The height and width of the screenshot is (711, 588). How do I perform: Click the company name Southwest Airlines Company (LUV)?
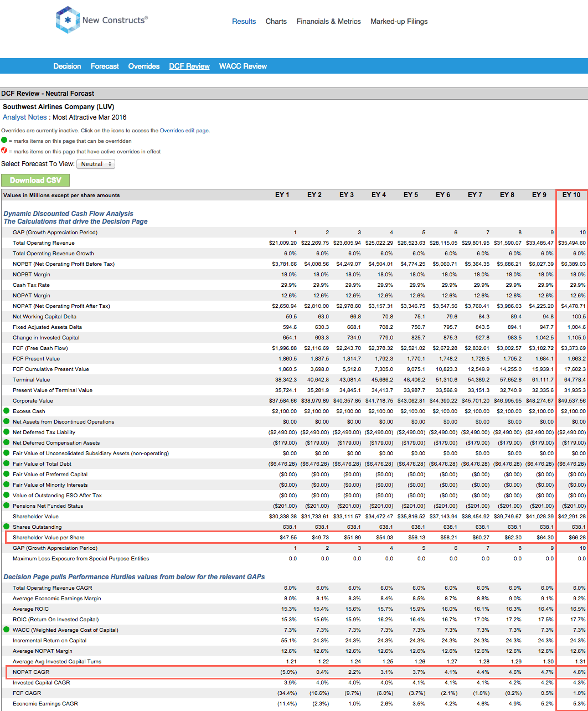click(x=59, y=106)
